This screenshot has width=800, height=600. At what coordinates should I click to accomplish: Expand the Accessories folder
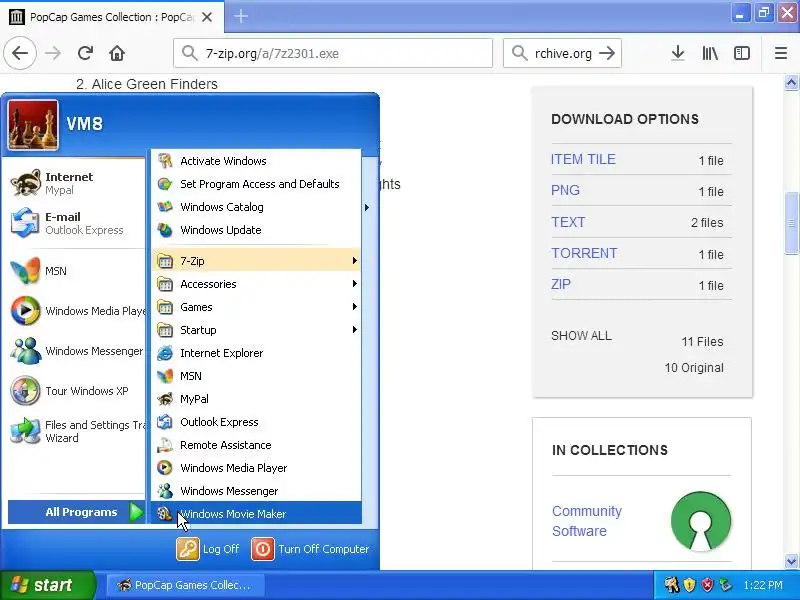pos(257,284)
